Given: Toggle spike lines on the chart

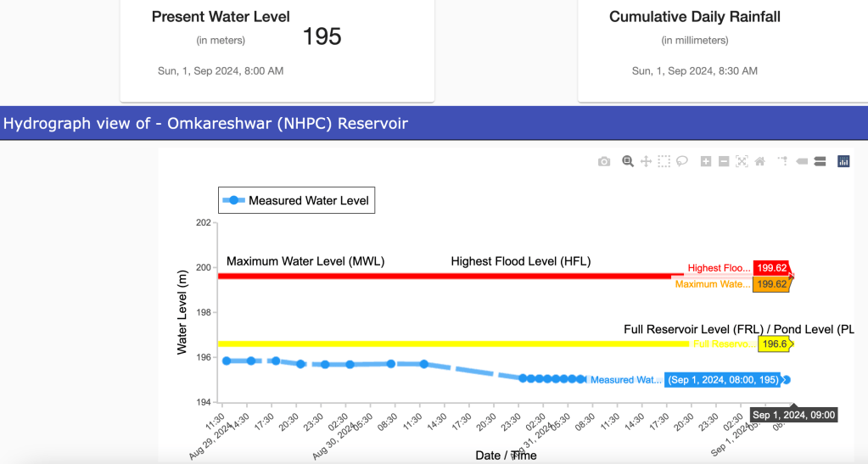Looking at the screenshot, I should [782, 161].
